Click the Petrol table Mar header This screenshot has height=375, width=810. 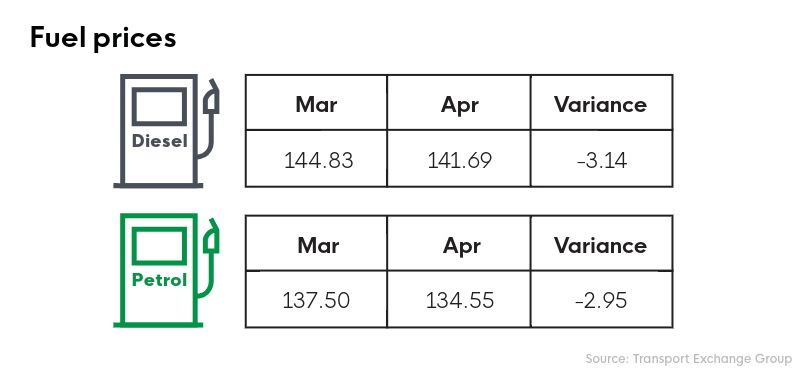(318, 245)
